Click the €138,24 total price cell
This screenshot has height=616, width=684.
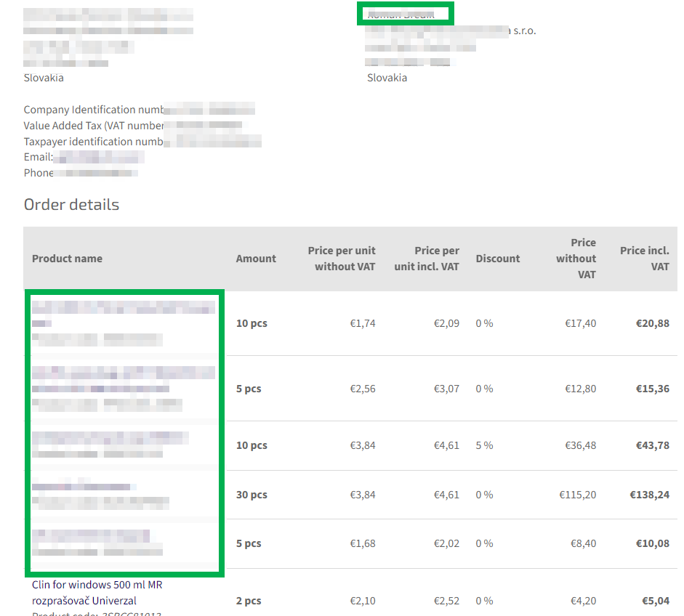click(649, 495)
